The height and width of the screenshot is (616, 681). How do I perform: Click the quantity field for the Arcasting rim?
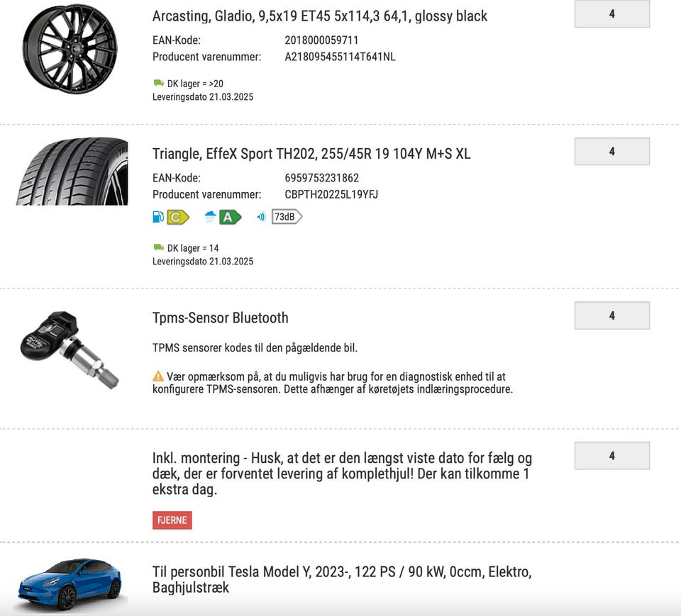coord(611,13)
